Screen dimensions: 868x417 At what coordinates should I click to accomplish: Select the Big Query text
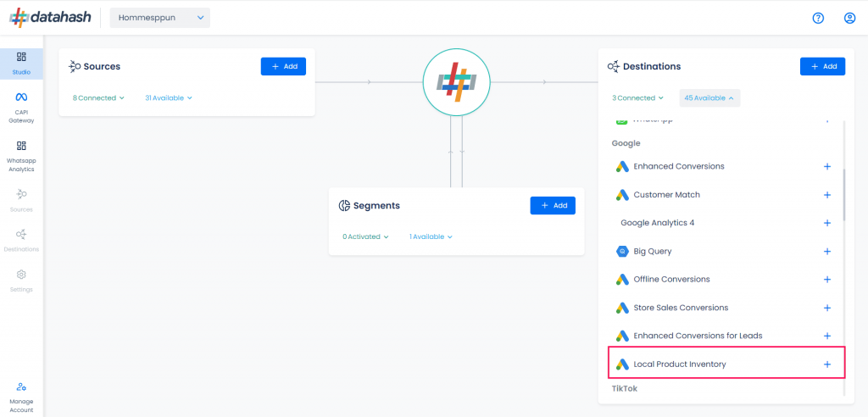(652, 252)
